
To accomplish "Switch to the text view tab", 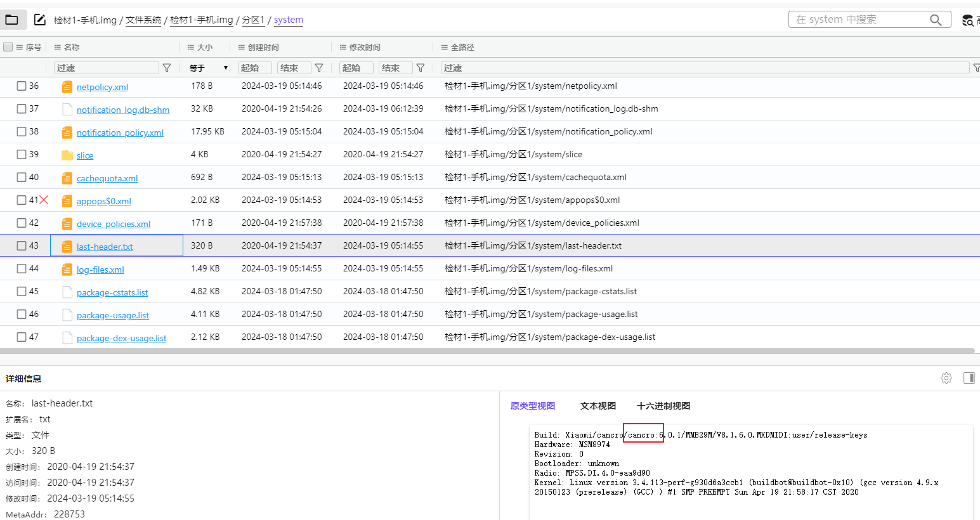I will point(598,406).
